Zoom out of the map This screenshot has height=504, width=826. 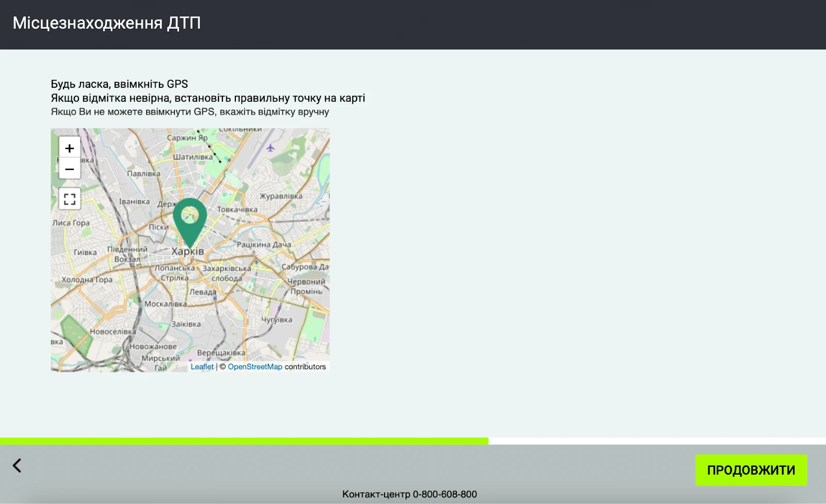[x=70, y=169]
